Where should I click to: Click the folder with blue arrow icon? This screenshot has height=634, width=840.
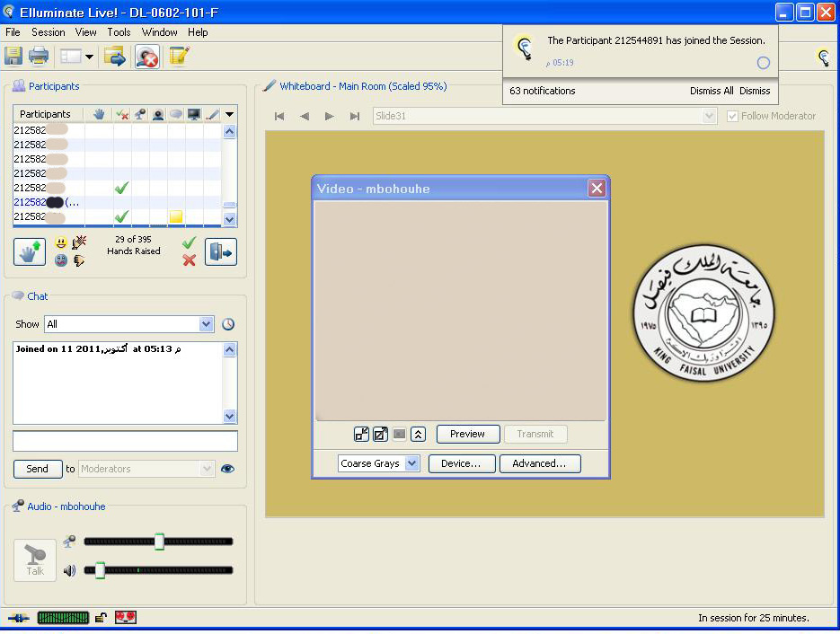pos(115,56)
